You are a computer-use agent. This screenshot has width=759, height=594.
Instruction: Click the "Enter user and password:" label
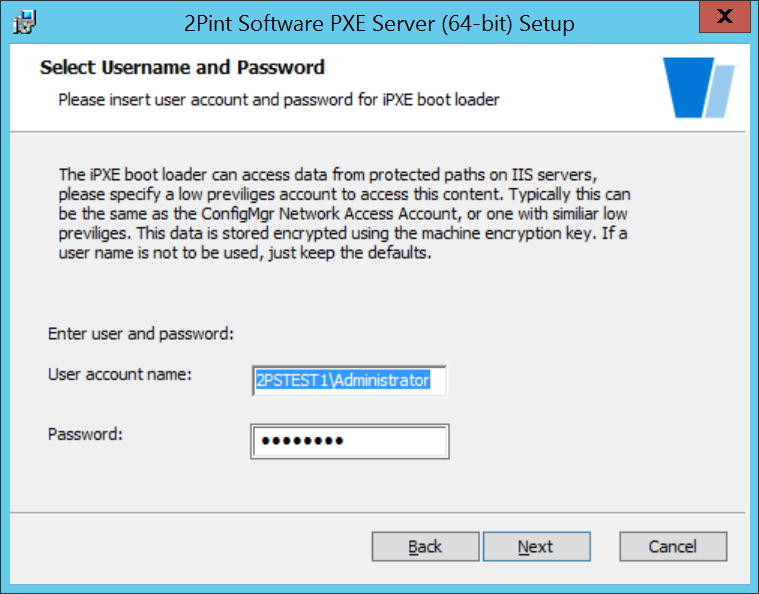(141, 334)
